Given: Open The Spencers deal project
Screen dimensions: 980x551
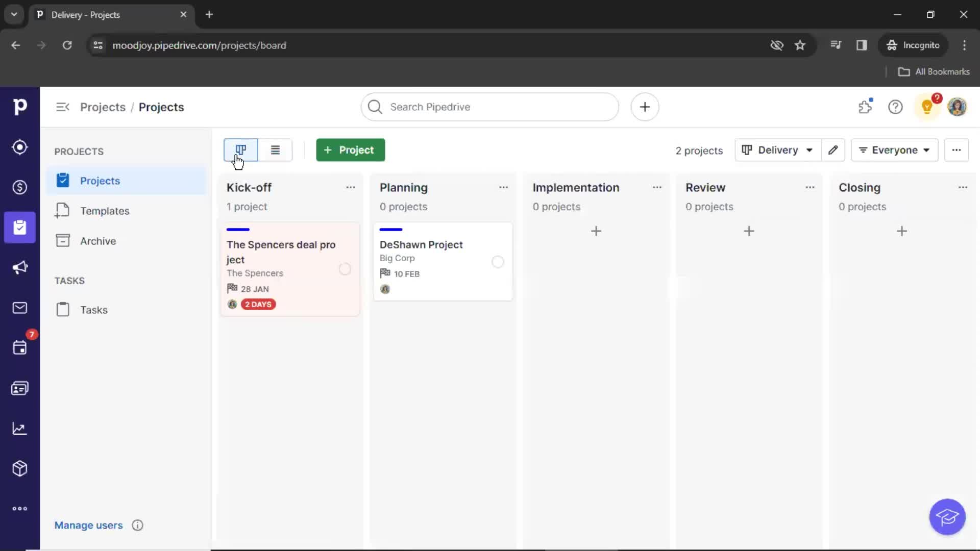Looking at the screenshot, I should tap(281, 252).
